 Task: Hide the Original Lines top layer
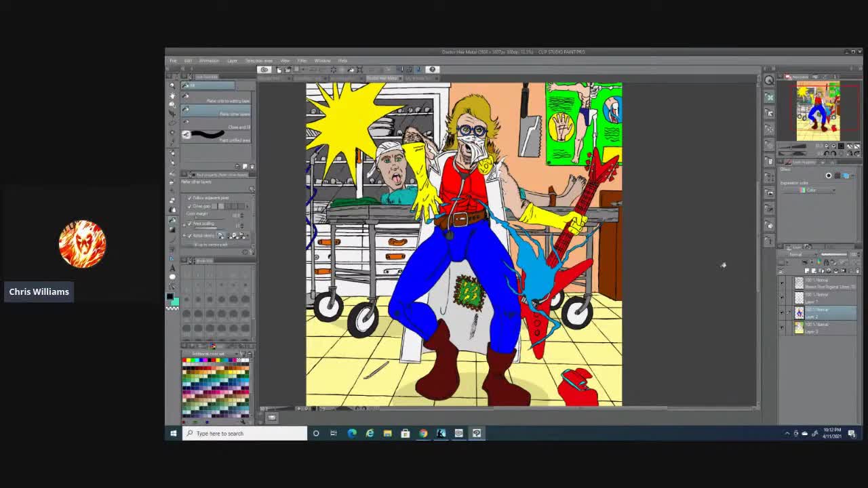pos(782,283)
